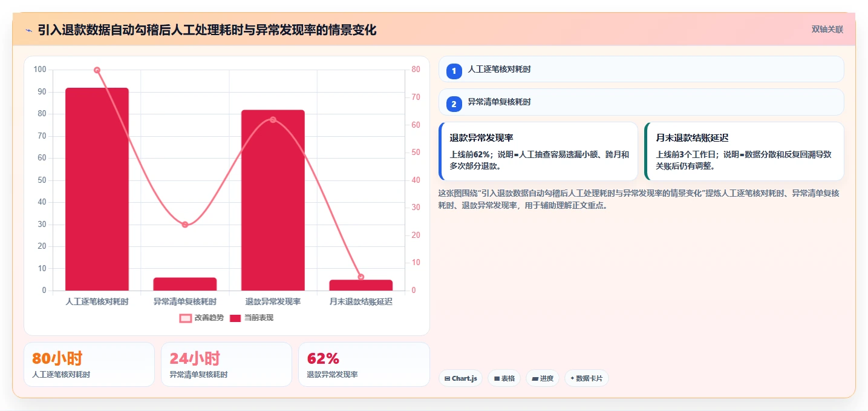868x411 pixels.
Task: Select list item 2 异常清单复核耗时
Action: pos(641,102)
